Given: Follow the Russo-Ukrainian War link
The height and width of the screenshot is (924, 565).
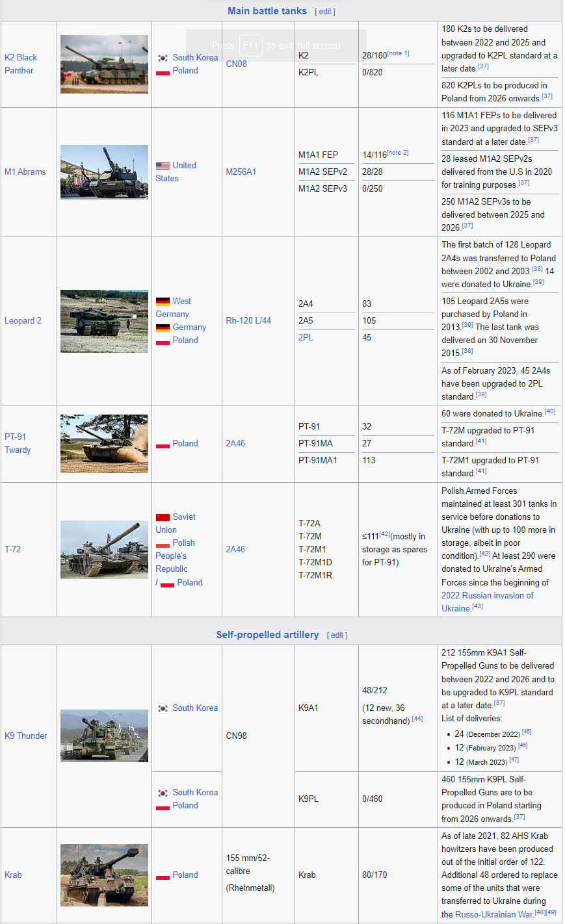Looking at the screenshot, I should tap(494, 914).
